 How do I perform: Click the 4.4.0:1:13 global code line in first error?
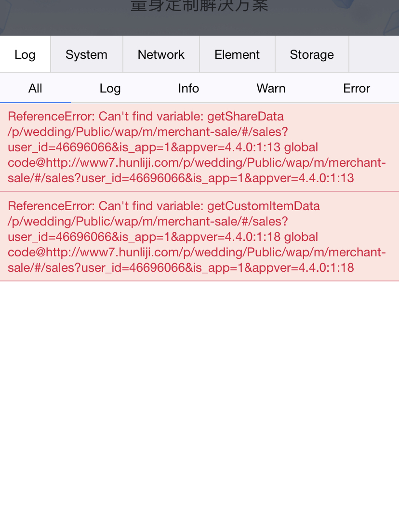163,147
